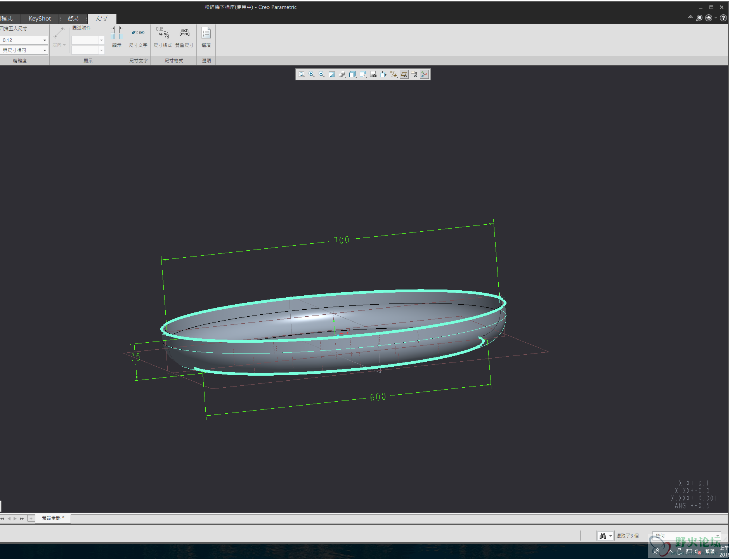Open the 定向 dropdown
Screen dimensions: 730x560
(59, 45)
